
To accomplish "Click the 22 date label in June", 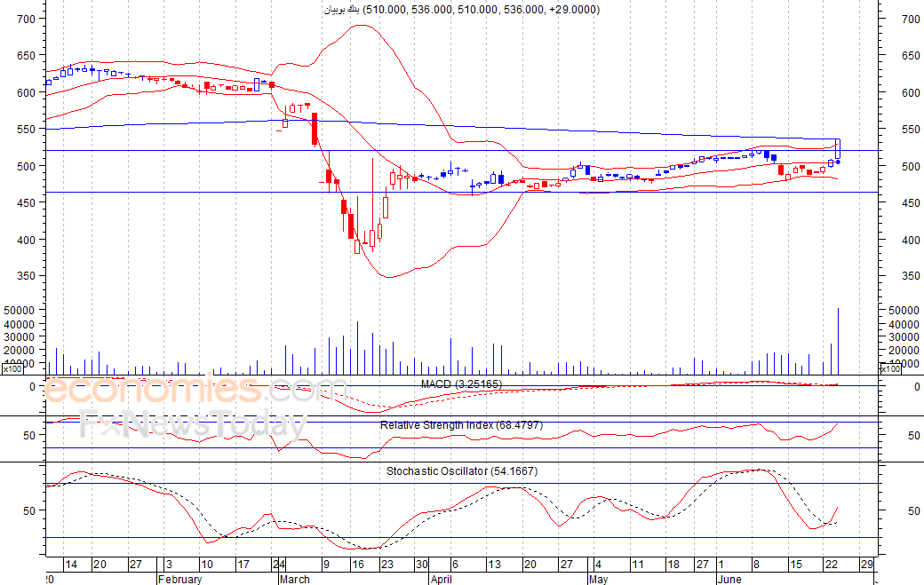I will pyautogui.click(x=831, y=565).
